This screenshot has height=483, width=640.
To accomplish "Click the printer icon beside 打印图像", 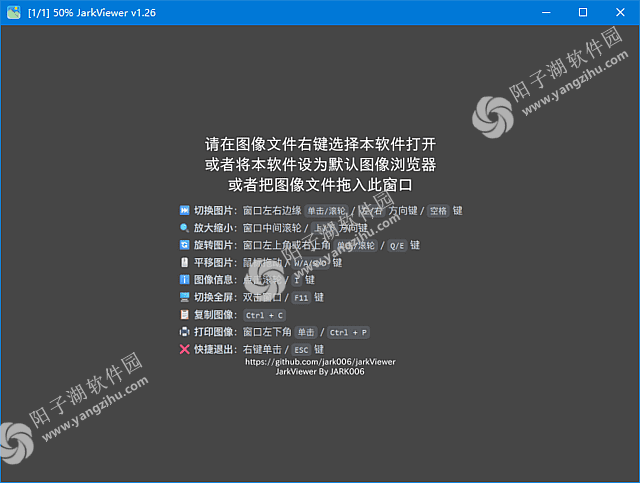I will tap(184, 332).
